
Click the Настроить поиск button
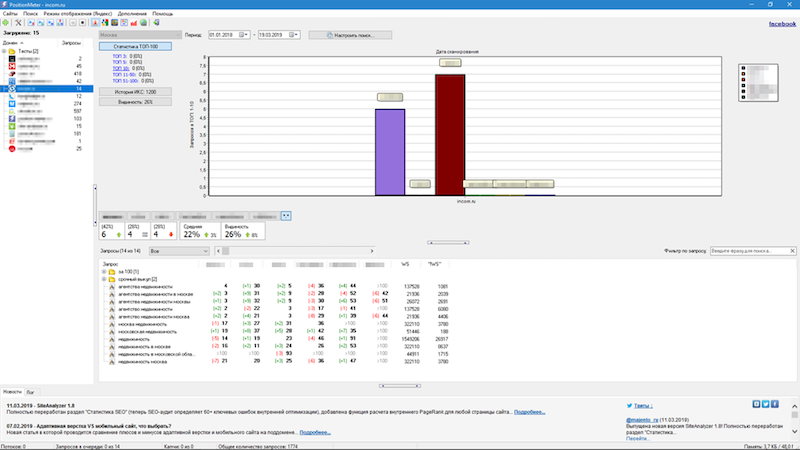tap(350, 35)
